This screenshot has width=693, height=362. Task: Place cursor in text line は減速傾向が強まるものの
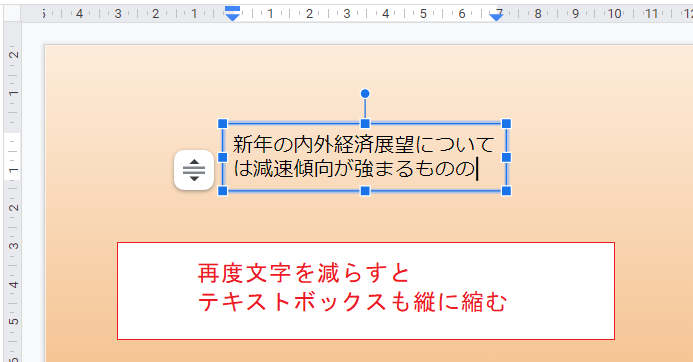354,169
